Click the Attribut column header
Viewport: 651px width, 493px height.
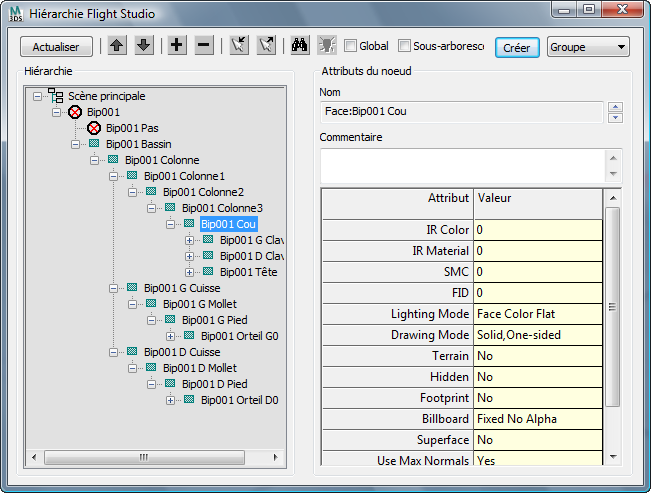tap(398, 204)
